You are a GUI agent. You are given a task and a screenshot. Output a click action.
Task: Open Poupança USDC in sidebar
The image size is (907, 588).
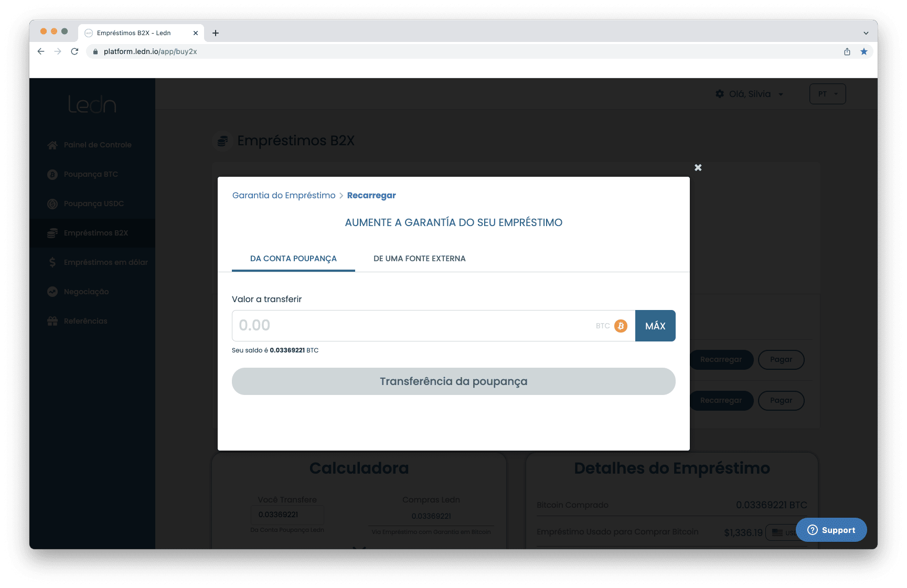(x=92, y=204)
